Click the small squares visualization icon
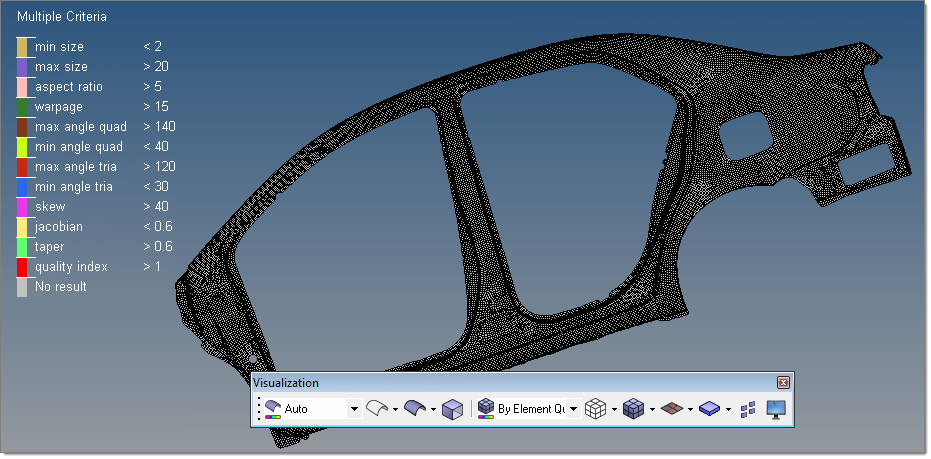This screenshot has height=459, width=931. [x=748, y=409]
